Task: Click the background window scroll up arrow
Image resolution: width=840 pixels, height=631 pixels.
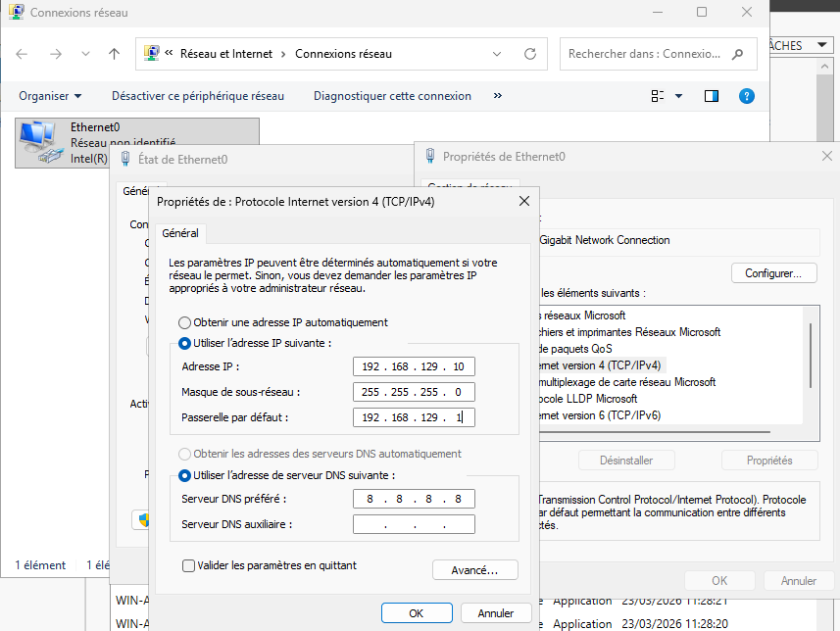Action: pos(824,67)
